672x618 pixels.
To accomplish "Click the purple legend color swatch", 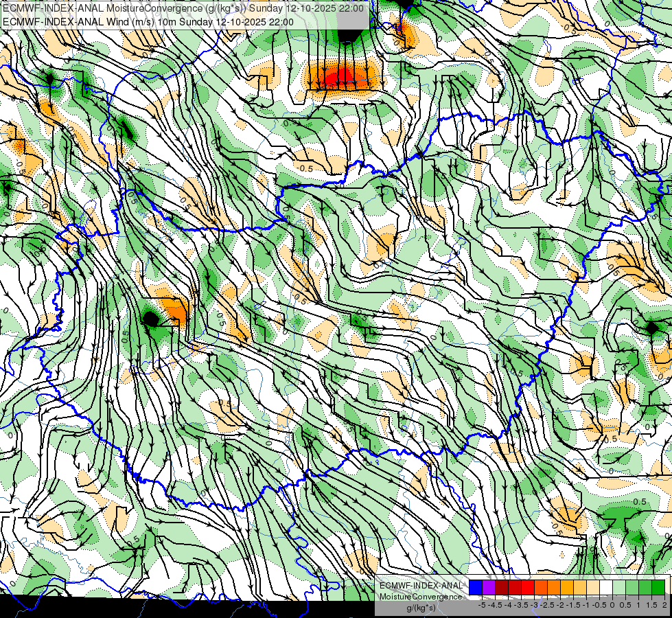I will coord(489,587).
